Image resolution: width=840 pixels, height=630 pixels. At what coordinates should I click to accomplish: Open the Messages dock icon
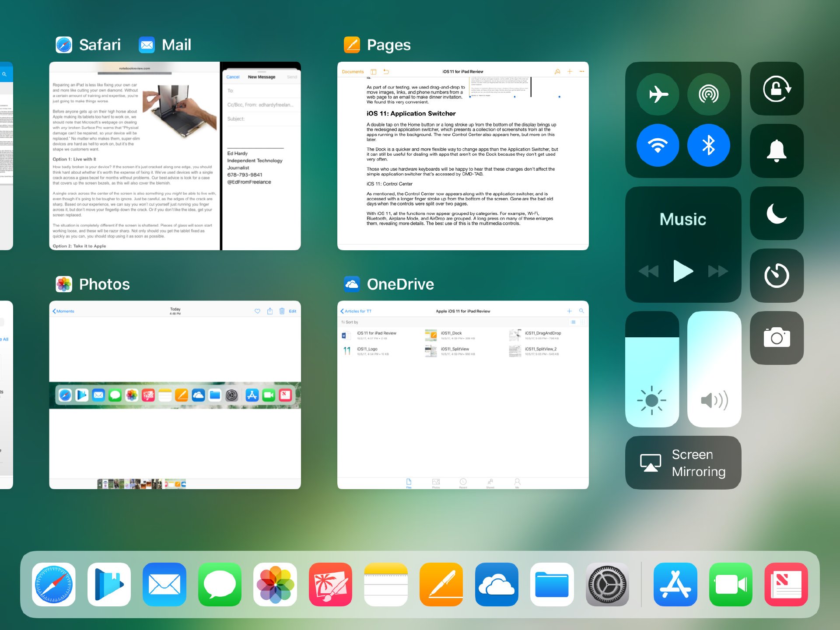(220, 584)
